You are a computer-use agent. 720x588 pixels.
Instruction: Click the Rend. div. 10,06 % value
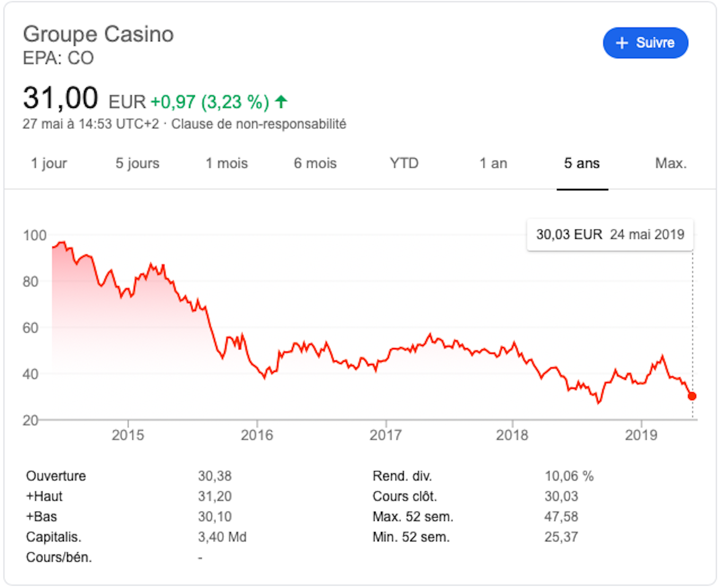click(x=569, y=476)
